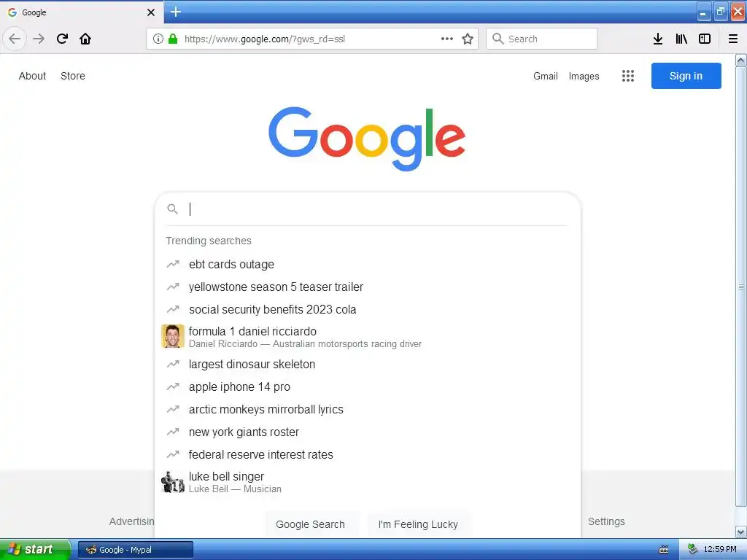Open the Advertising footer link
The image size is (747, 560).
click(x=132, y=521)
